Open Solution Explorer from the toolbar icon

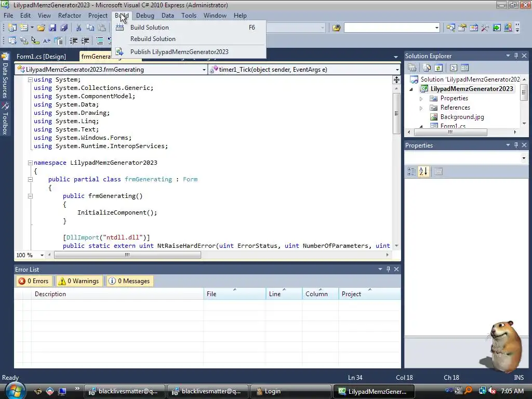point(450,28)
